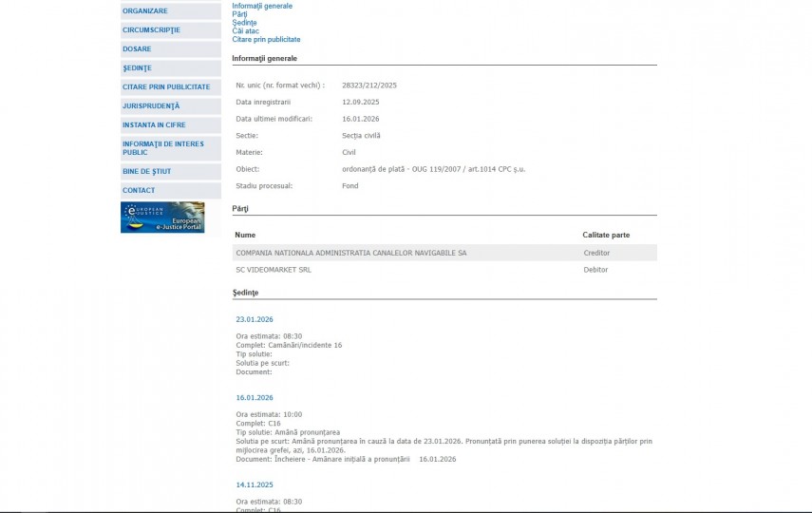Select CIRCUMSCRIPȚIE in the sidebar
812x513 pixels.
click(x=151, y=30)
